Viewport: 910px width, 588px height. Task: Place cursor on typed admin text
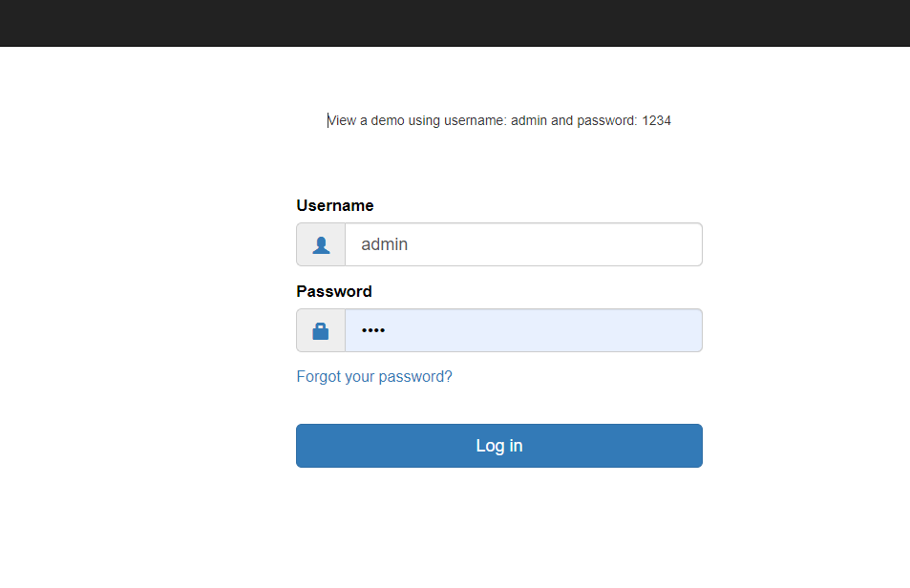click(384, 244)
